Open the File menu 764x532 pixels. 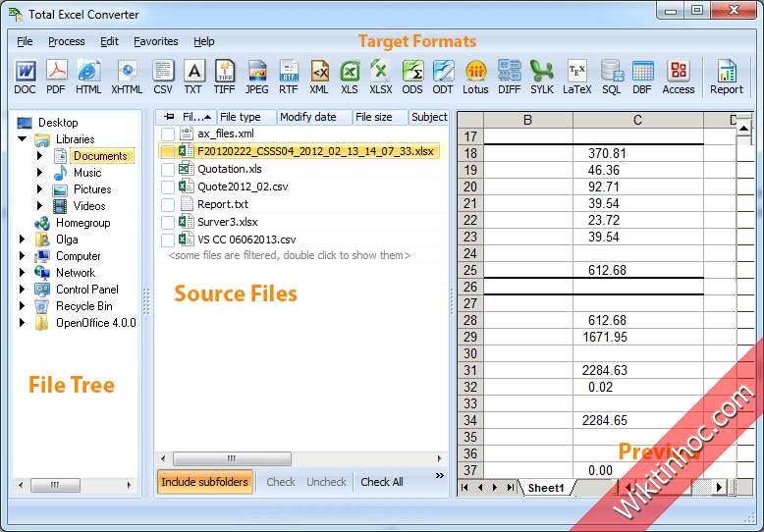25,41
